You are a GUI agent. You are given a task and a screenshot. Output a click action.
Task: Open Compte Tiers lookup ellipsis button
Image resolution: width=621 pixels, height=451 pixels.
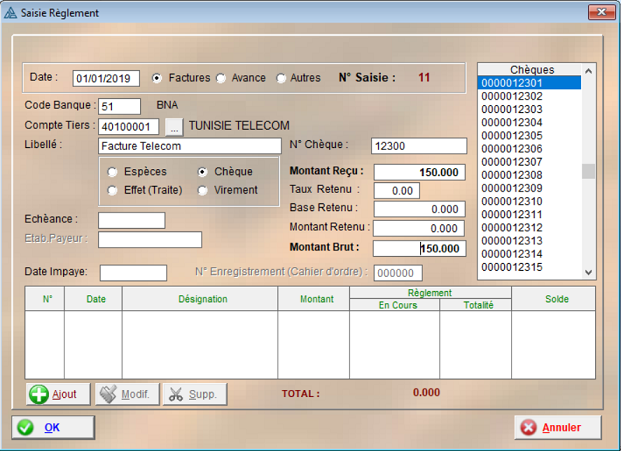click(x=173, y=127)
